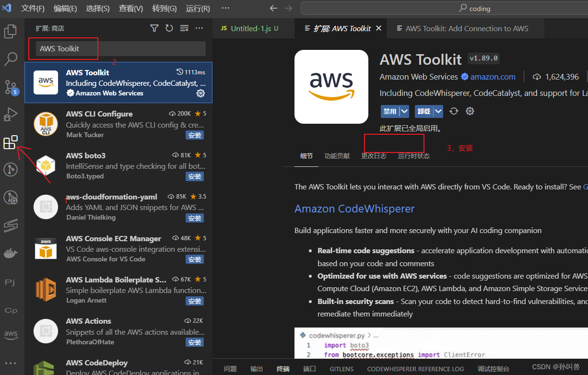Switch to the GITLENS panel tab
588x375 pixels.
coord(341,369)
